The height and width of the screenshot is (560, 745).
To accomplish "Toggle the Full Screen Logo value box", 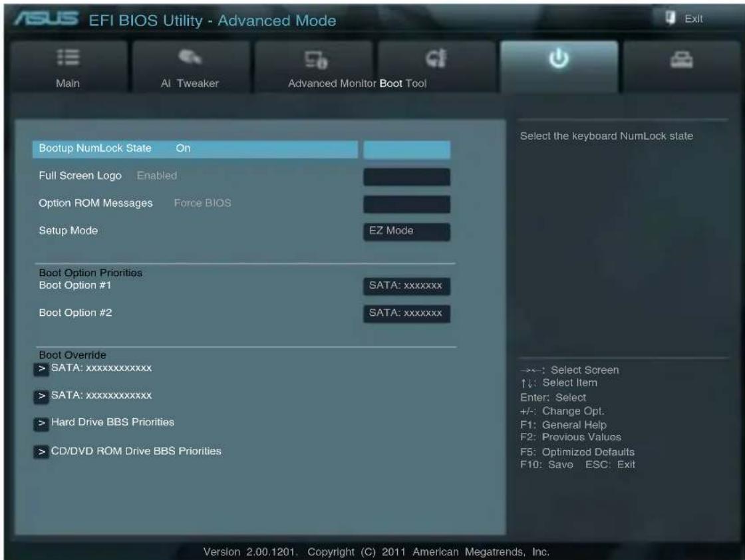I will pos(406,177).
